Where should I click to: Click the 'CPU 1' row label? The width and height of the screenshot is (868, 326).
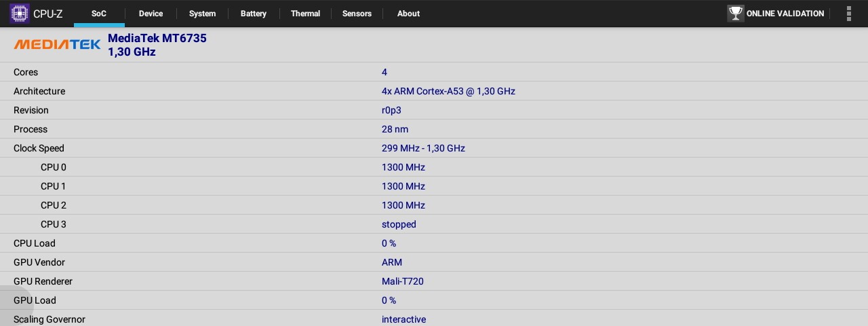pyautogui.click(x=54, y=186)
